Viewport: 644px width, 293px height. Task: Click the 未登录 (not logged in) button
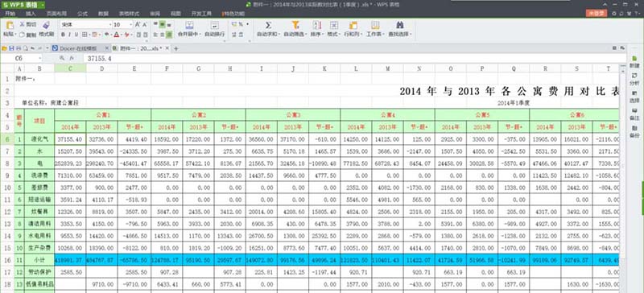click(596, 14)
